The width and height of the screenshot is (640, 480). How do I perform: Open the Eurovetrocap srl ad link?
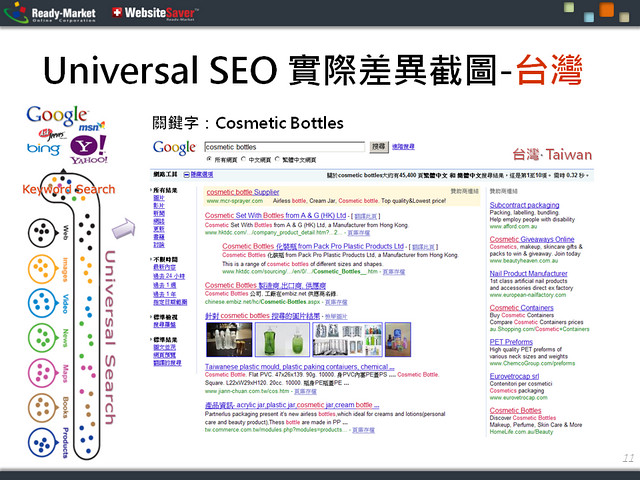pos(514,376)
